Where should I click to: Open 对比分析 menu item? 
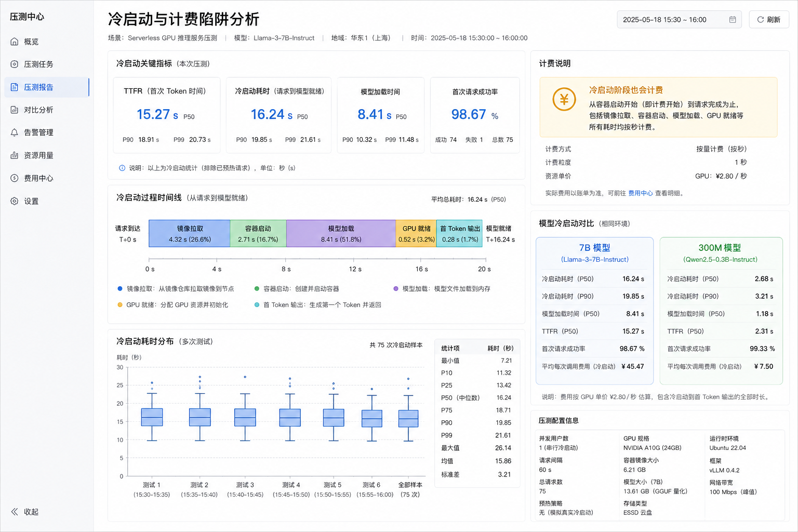[x=47, y=110]
